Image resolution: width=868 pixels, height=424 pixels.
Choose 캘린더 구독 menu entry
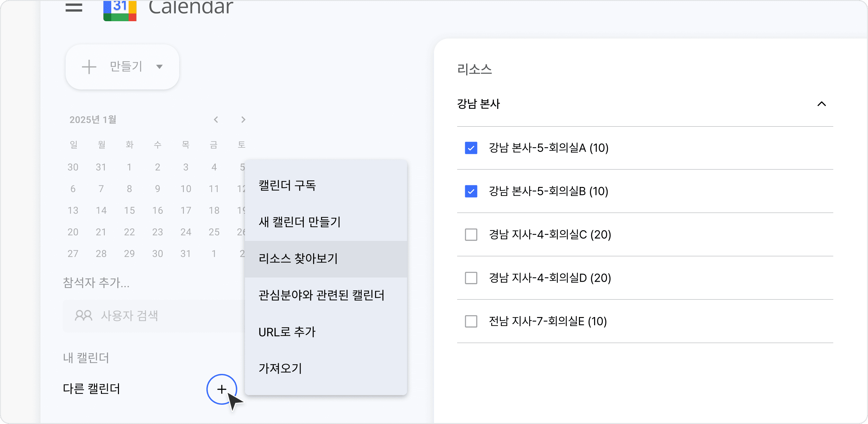(287, 186)
